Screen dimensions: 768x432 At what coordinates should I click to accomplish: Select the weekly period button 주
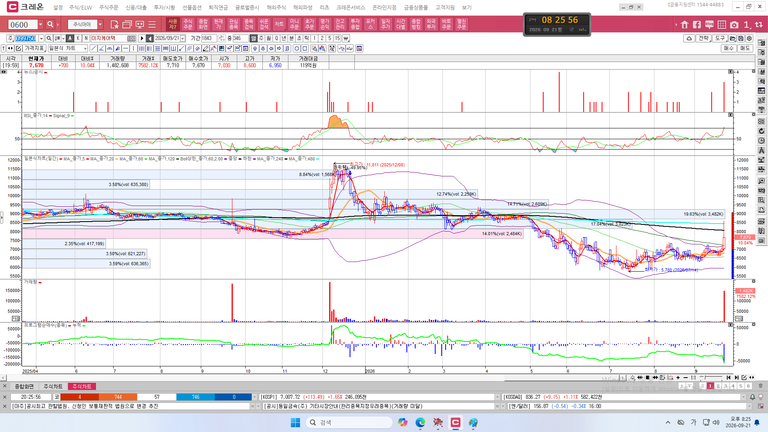(261, 38)
